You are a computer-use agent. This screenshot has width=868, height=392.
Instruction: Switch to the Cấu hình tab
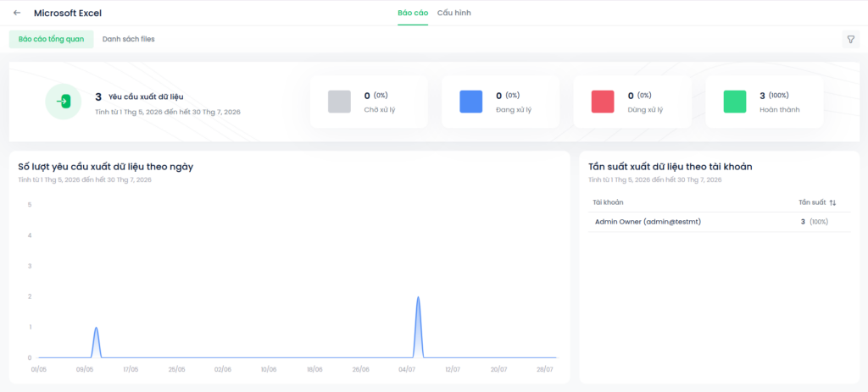click(454, 13)
